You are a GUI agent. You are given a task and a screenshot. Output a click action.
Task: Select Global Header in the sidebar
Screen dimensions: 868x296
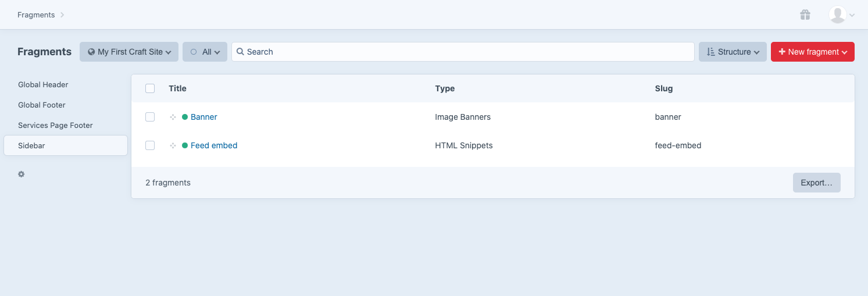pyautogui.click(x=43, y=85)
